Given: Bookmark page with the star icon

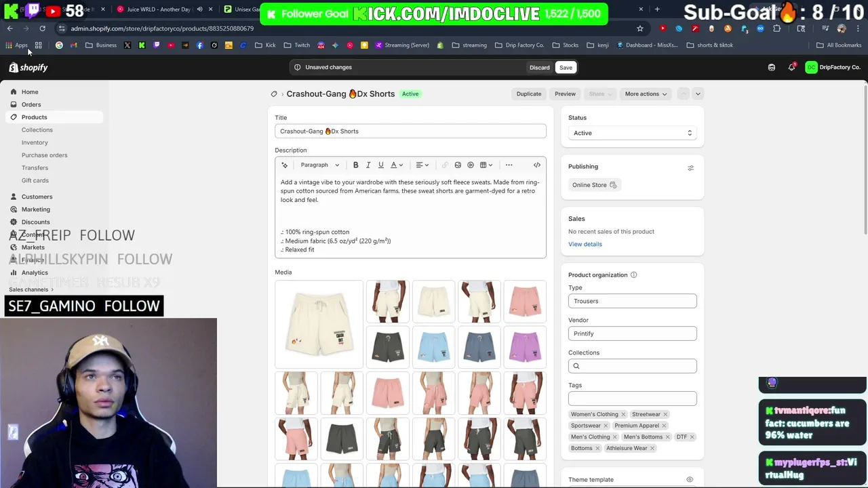Looking at the screenshot, I should [639, 28].
